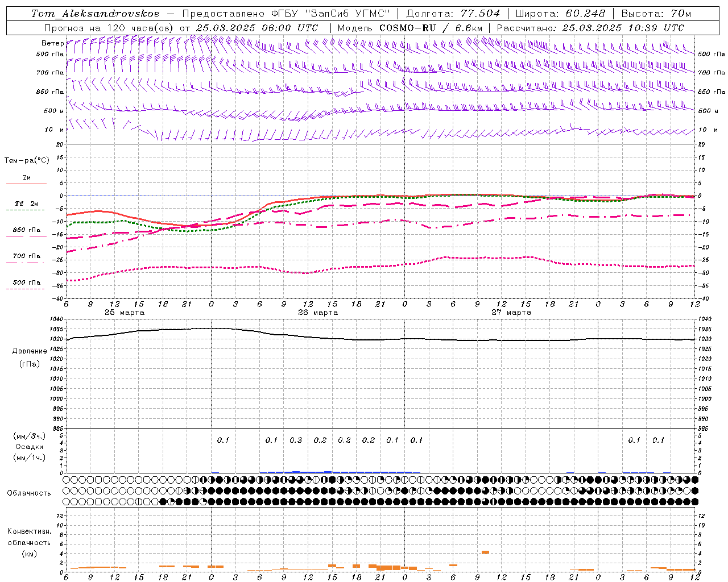Click the 850 гПа temperature legend entry
The image size is (728, 582).
tap(26, 230)
